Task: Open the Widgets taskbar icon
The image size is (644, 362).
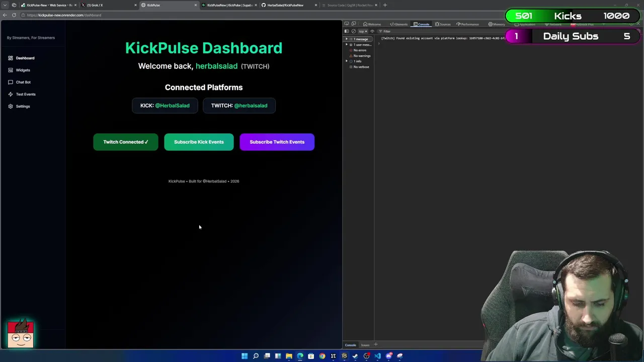Action: pos(278,356)
